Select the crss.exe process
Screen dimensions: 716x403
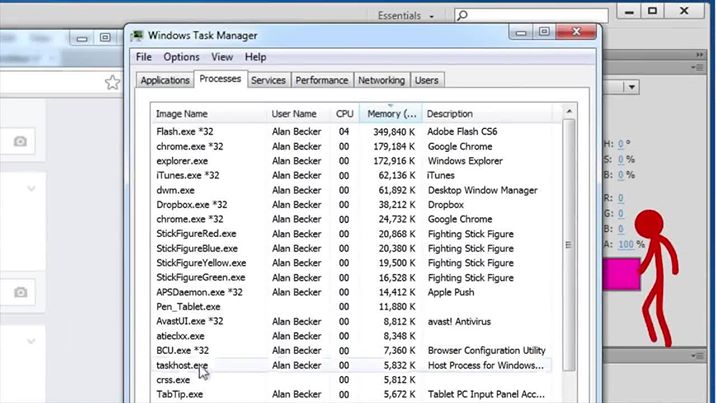coord(173,380)
